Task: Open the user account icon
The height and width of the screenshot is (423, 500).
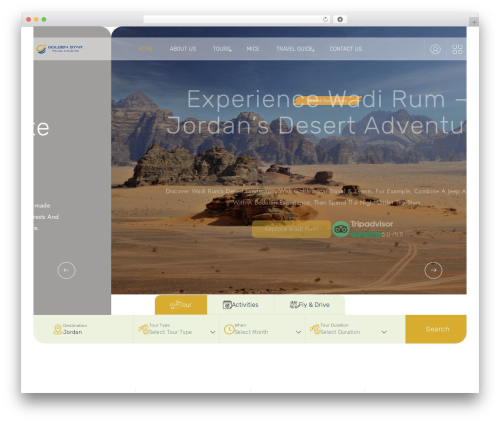Action: pyautogui.click(x=435, y=49)
